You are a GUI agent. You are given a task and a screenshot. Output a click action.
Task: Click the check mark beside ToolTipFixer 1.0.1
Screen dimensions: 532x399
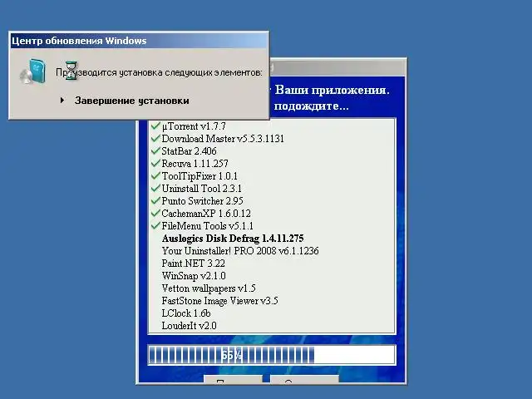(x=155, y=175)
